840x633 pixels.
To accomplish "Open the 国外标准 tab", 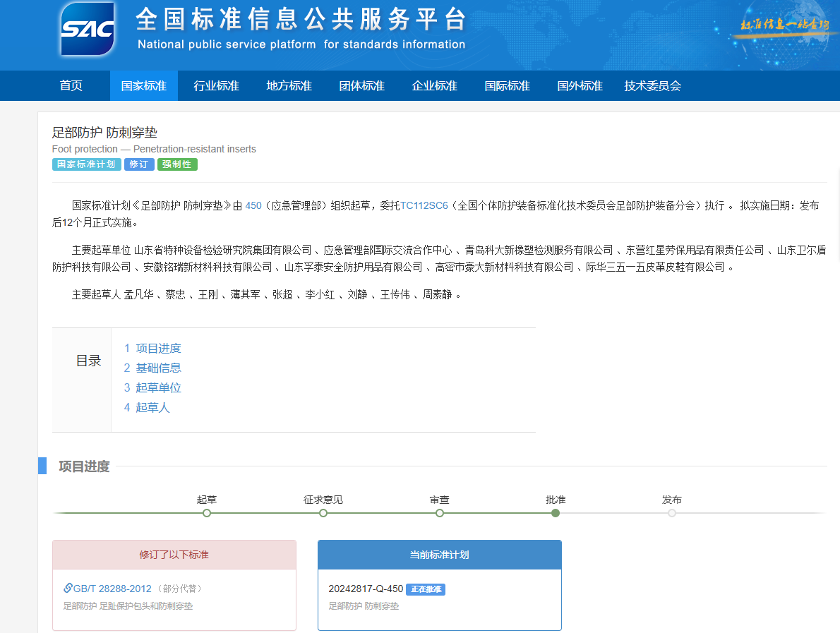I will [x=580, y=85].
